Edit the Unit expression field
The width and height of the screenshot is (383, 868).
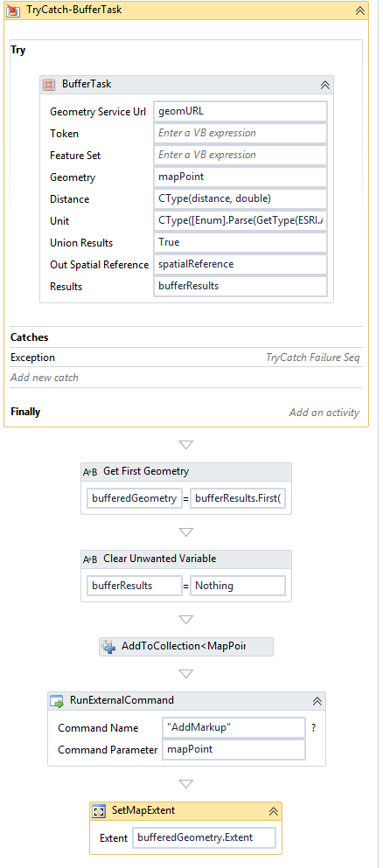click(x=240, y=221)
